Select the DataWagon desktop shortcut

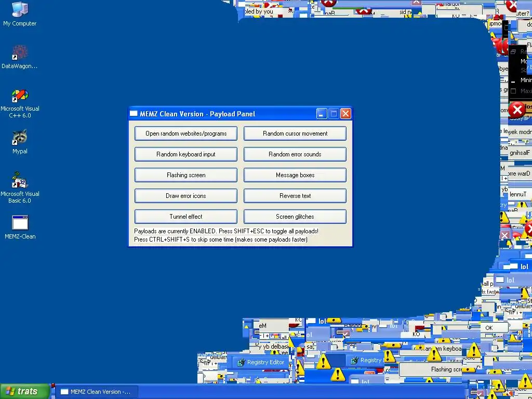click(20, 57)
